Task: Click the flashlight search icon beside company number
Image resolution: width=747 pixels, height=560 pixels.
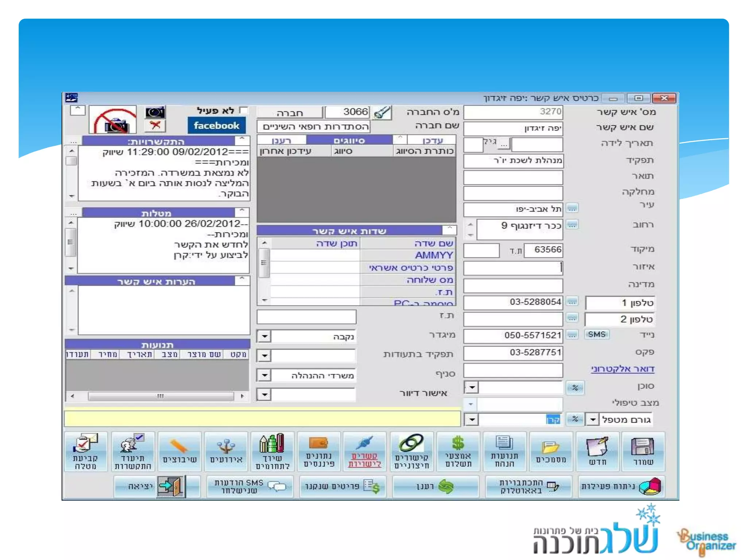Action: coord(382,112)
